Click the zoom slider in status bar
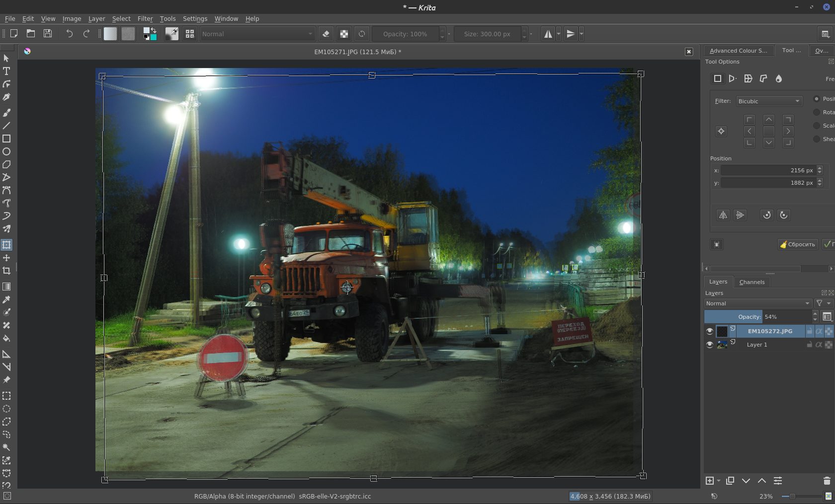 801,496
